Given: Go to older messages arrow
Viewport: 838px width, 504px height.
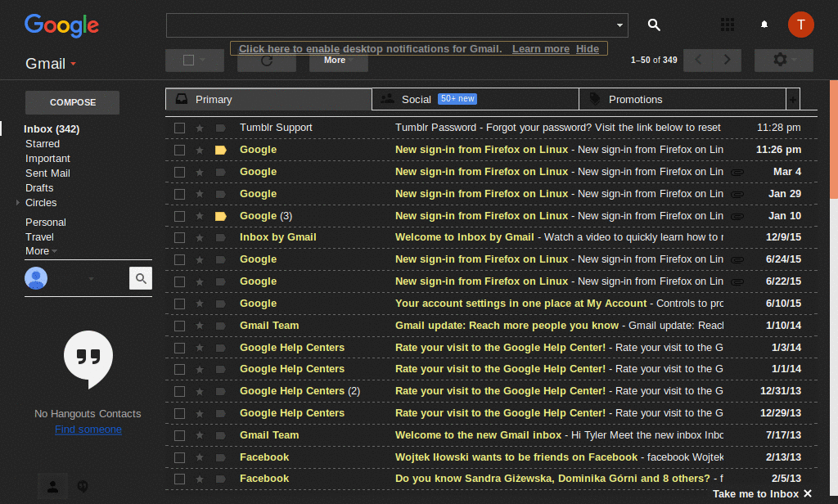Looking at the screenshot, I should [x=727, y=60].
